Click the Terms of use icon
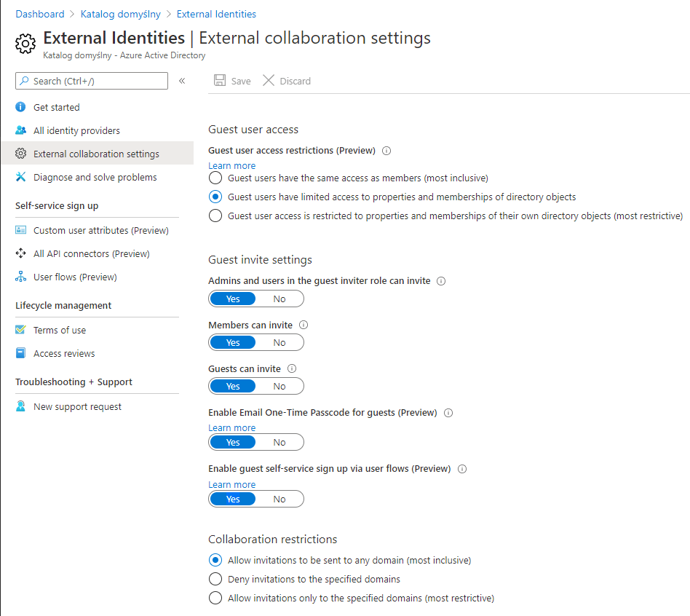The image size is (690, 616). coord(20,330)
